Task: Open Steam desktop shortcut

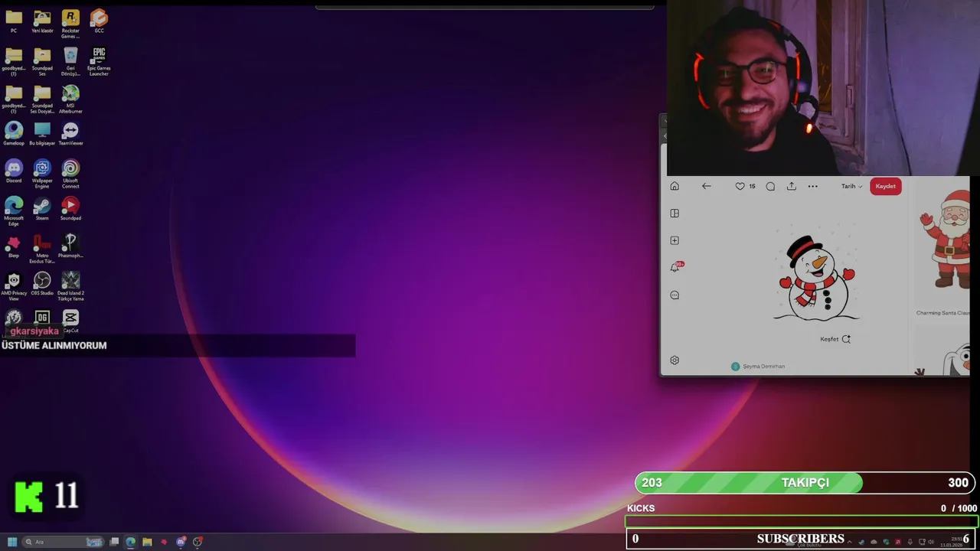Action: [x=42, y=208]
